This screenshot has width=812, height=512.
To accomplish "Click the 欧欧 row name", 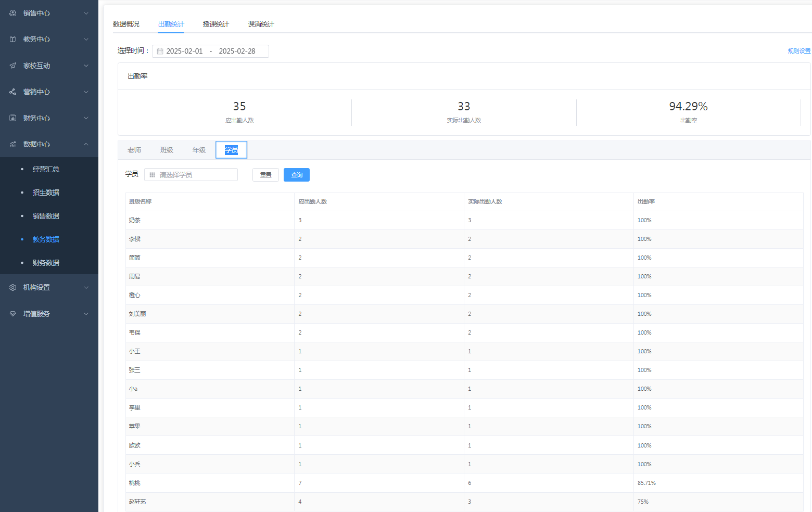I will (x=135, y=445).
